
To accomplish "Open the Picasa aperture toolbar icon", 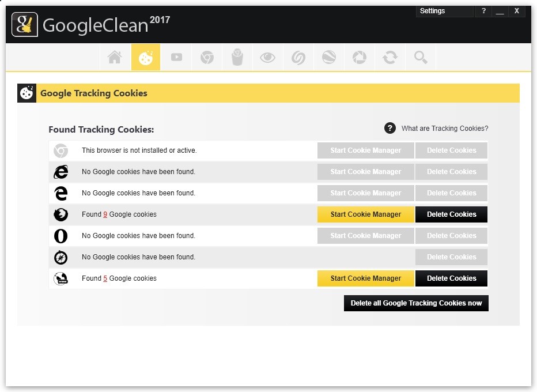I will (x=360, y=57).
